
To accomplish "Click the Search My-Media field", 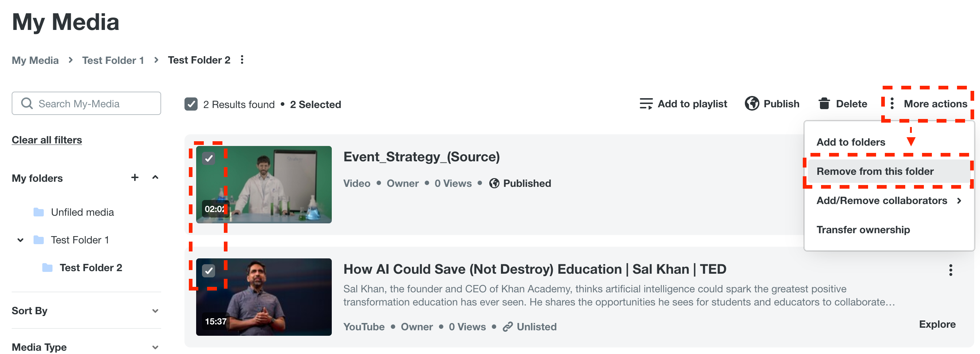I will pos(91,104).
